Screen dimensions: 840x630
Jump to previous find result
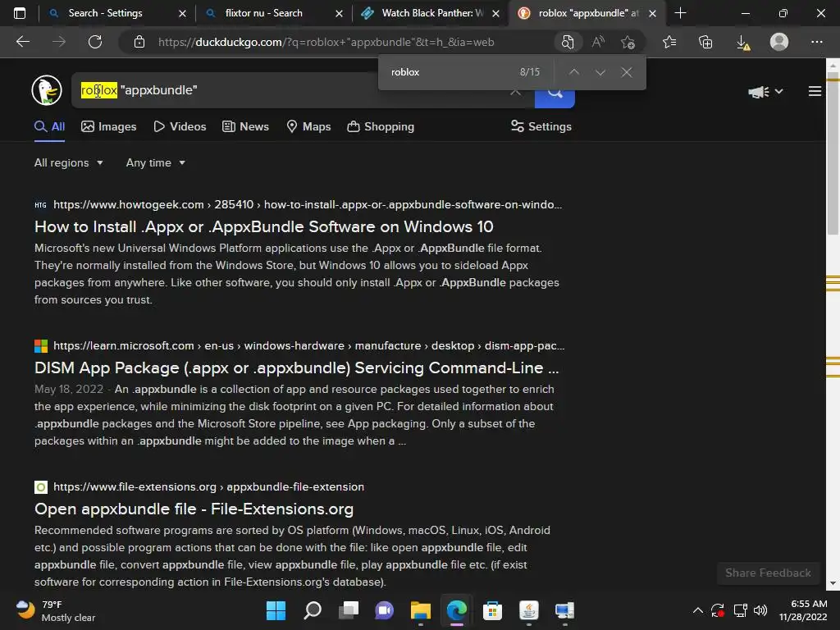[573, 72]
